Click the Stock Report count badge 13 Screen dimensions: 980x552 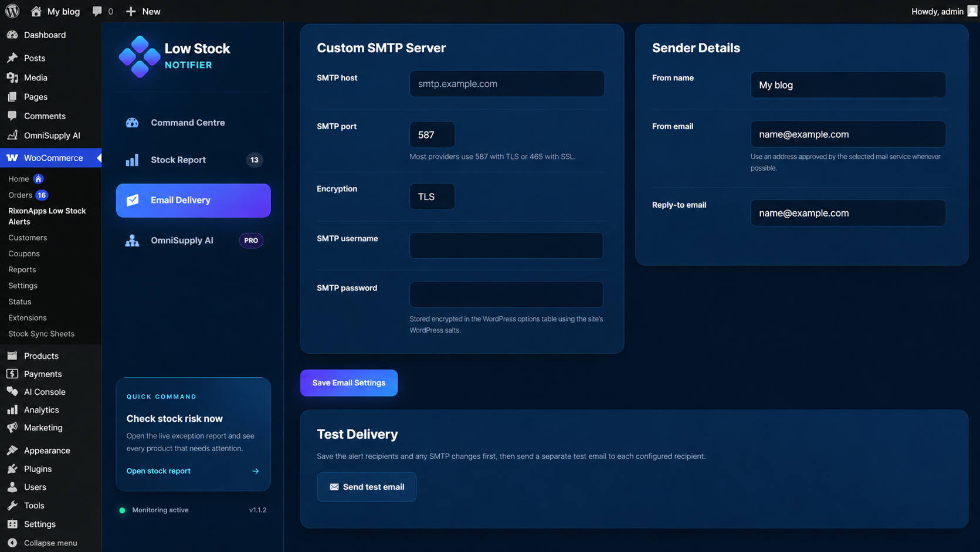[254, 160]
